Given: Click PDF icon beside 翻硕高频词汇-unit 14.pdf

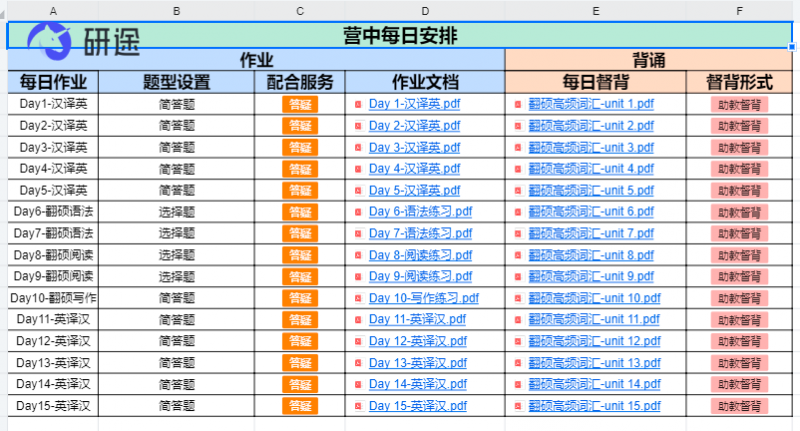Looking at the screenshot, I should [x=518, y=385].
